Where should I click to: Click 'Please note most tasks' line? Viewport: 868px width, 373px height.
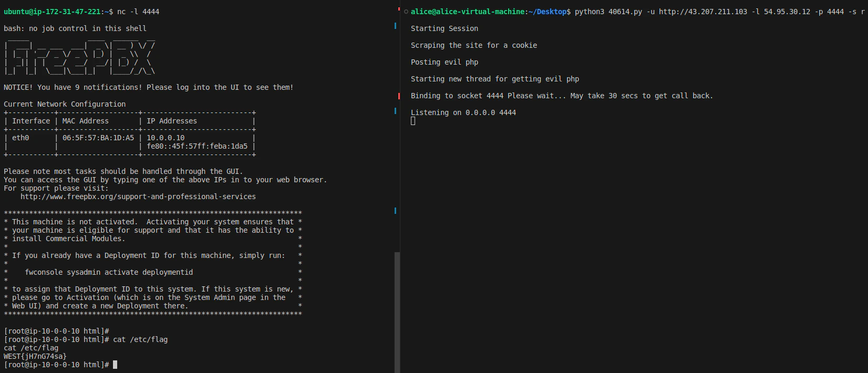(x=123, y=171)
